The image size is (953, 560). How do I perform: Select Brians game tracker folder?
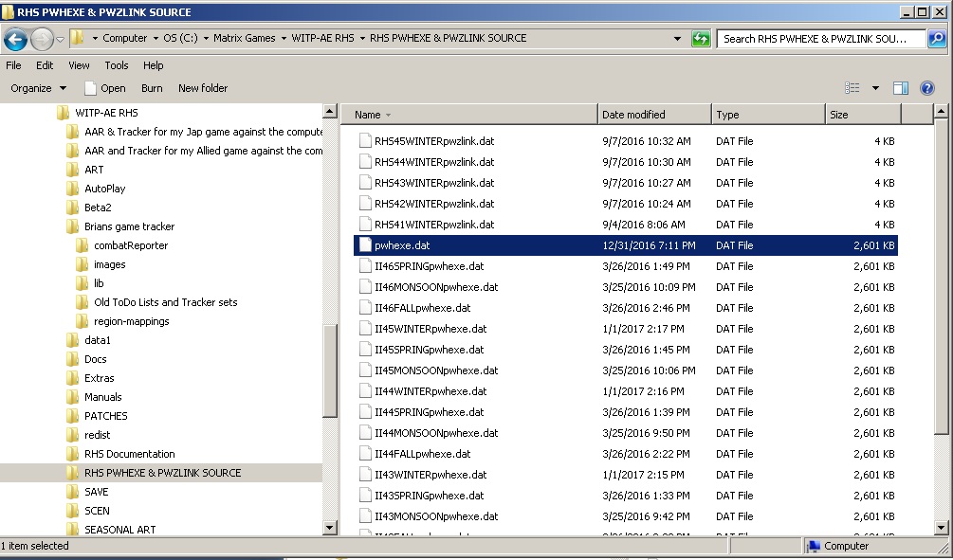click(x=129, y=226)
